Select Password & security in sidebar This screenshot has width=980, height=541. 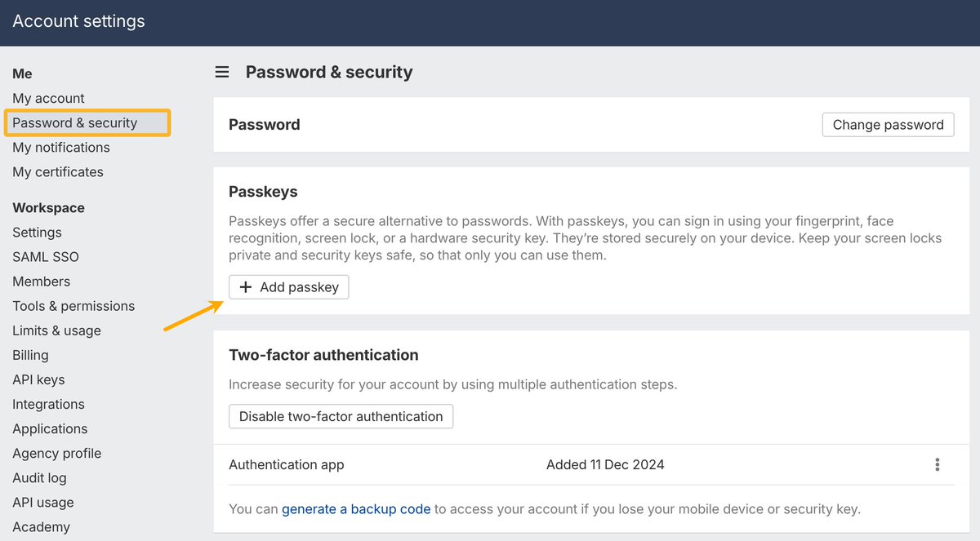click(x=75, y=123)
